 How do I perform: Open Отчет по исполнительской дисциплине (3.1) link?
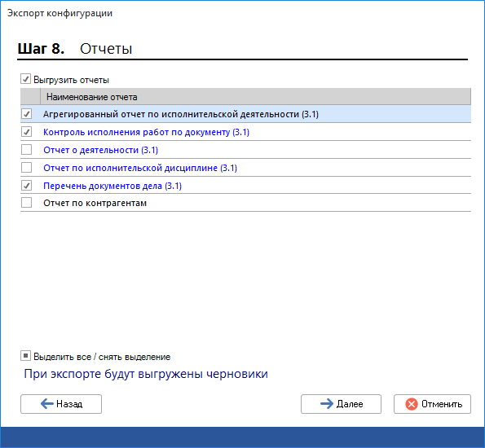140,168
